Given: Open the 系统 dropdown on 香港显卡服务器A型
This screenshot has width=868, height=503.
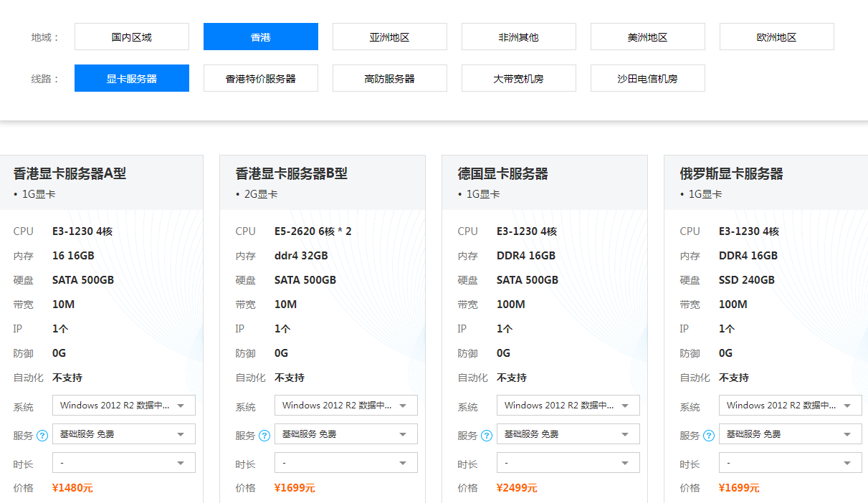Looking at the screenshot, I should pos(123,405).
